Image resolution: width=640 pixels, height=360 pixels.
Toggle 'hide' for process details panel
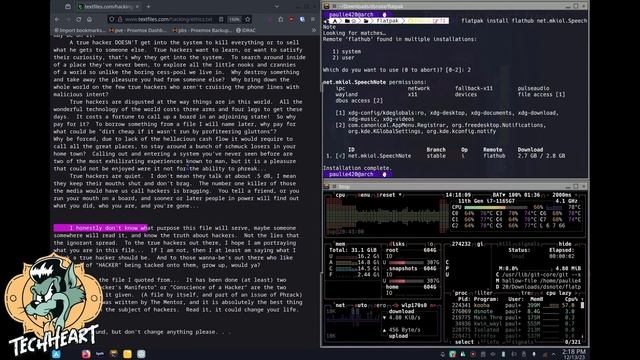565,244
